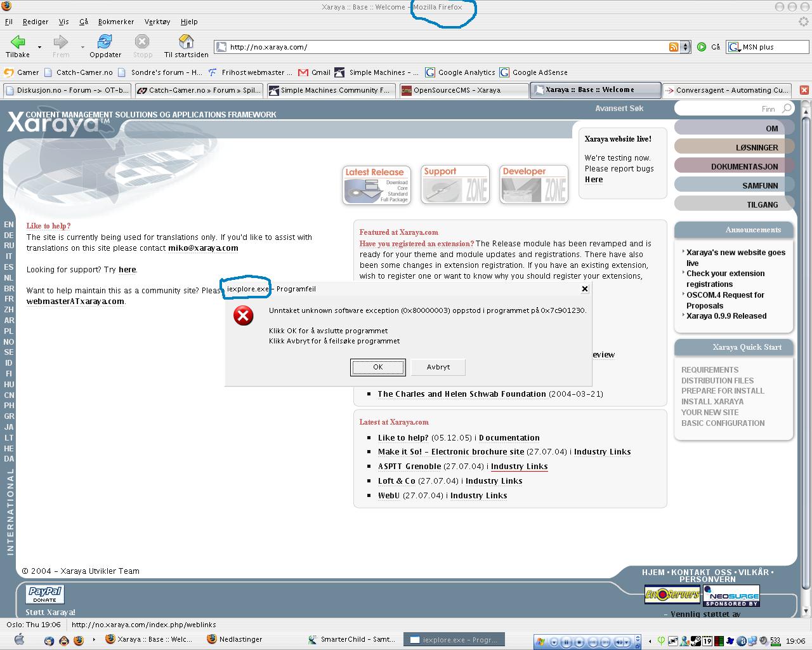Open the Gamer bookmark folder
This screenshot has height=650, width=812.
click(22, 72)
